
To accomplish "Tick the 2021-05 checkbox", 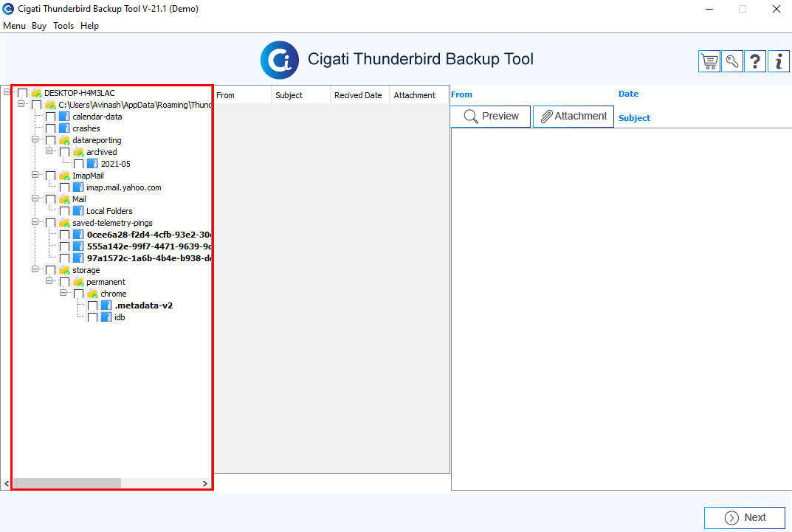I will [x=79, y=164].
